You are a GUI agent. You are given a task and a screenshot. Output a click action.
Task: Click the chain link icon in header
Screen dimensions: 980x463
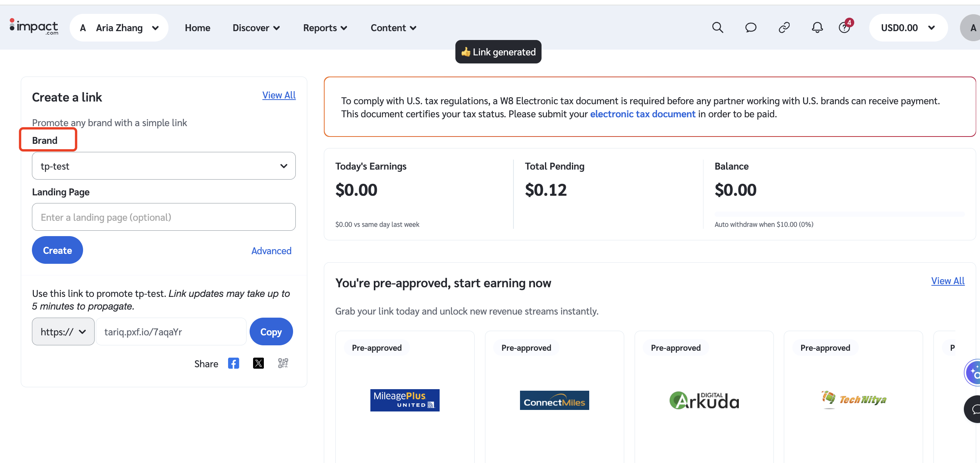point(784,28)
